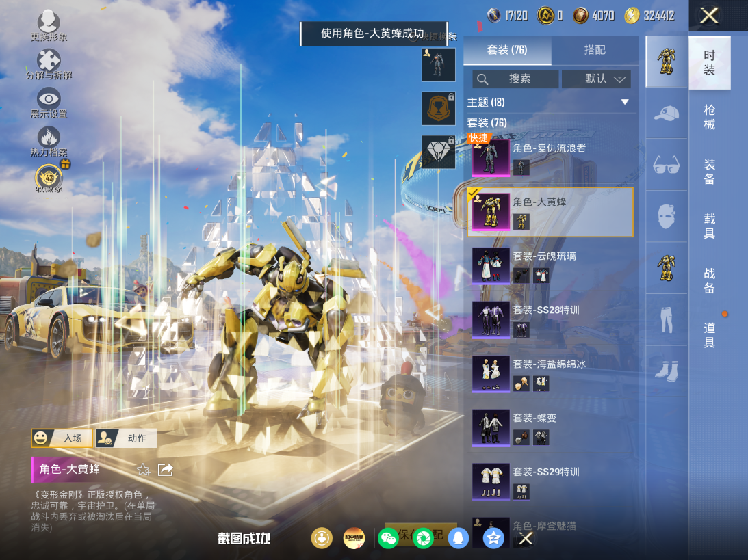Select the locked trophy quick-swap slot
This screenshot has width=748, height=560.
[439, 109]
